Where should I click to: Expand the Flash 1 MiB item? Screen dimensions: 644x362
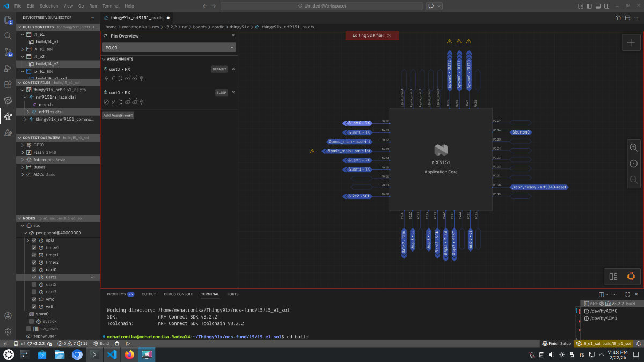click(x=23, y=152)
